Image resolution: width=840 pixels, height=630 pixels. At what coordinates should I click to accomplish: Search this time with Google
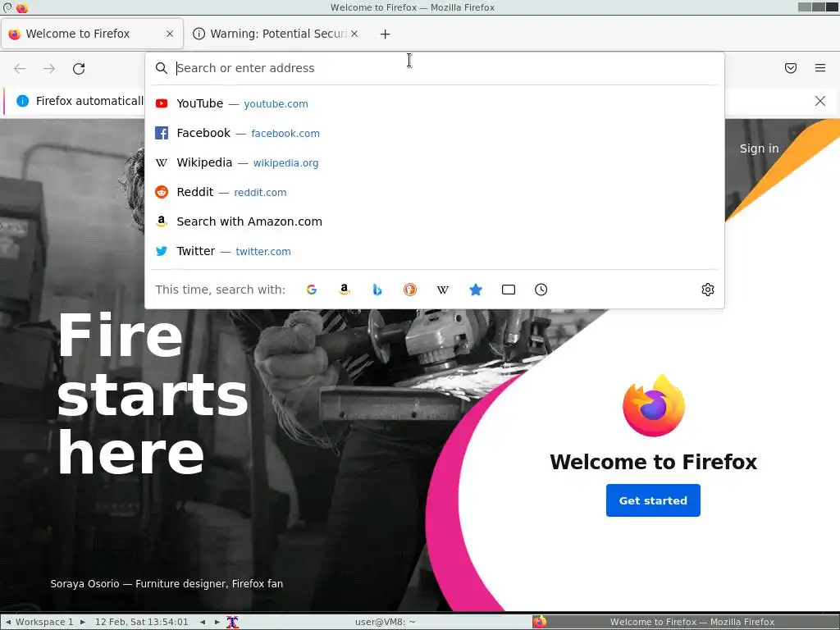pyautogui.click(x=312, y=290)
